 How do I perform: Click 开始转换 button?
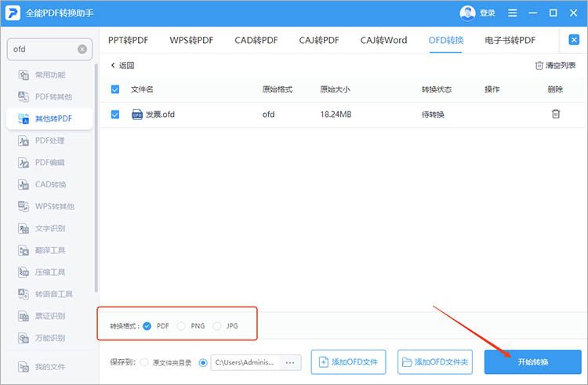533,362
